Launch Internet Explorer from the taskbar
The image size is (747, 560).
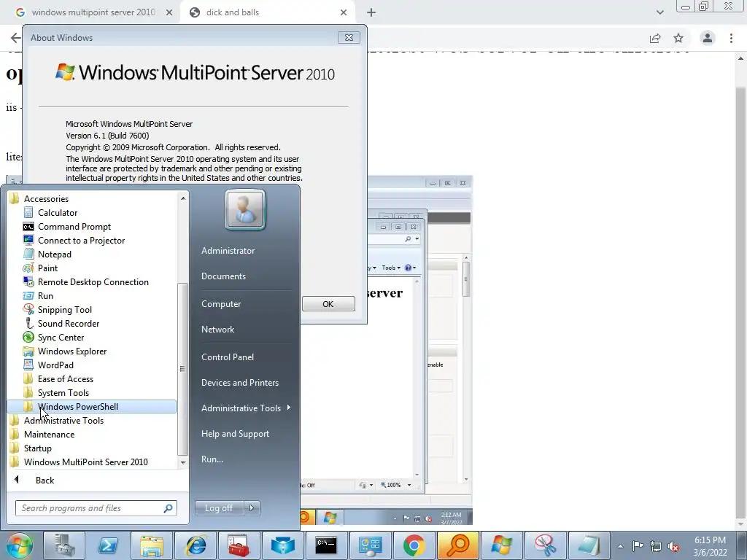196,545
